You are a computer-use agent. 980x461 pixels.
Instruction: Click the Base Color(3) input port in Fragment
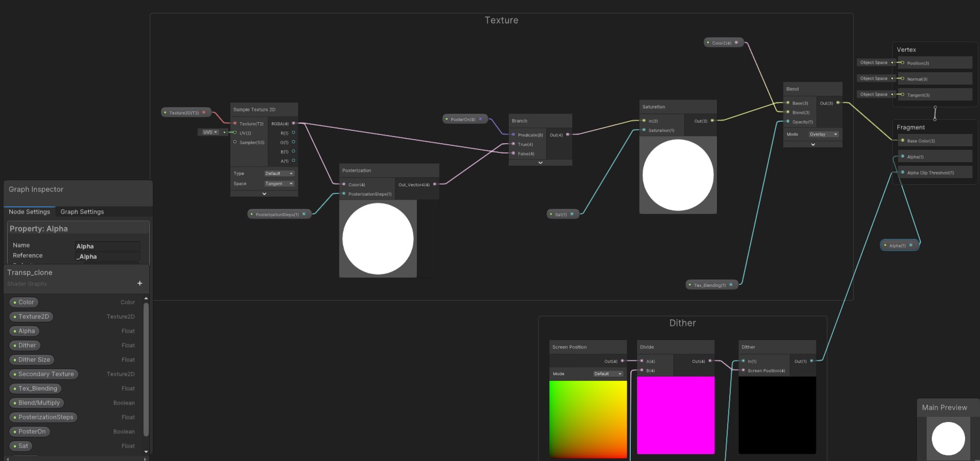click(903, 141)
